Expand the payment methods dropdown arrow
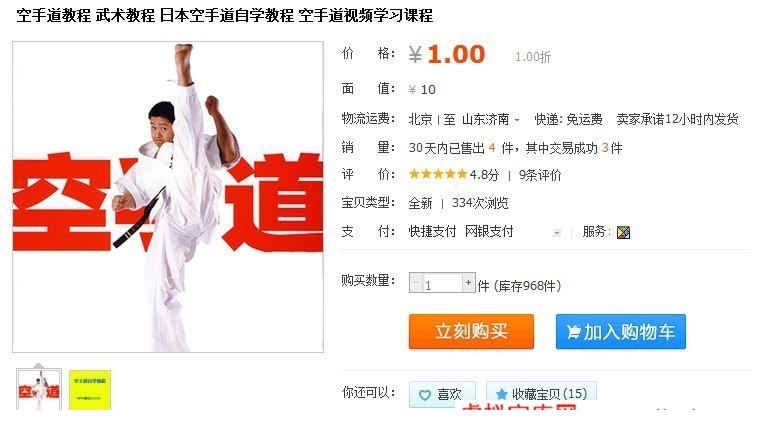Viewport: 759px width, 433px height. point(557,233)
